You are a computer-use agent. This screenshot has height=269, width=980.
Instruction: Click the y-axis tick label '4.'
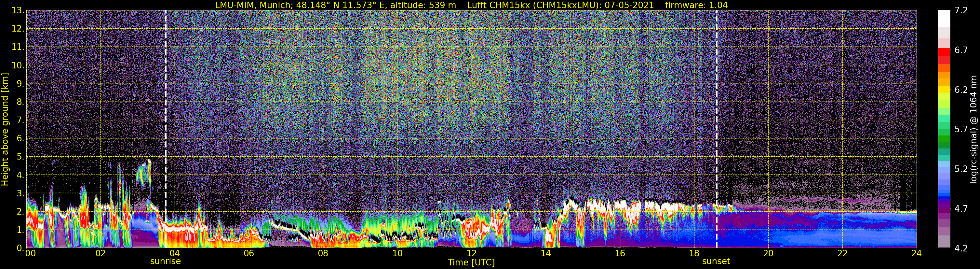tap(20, 175)
